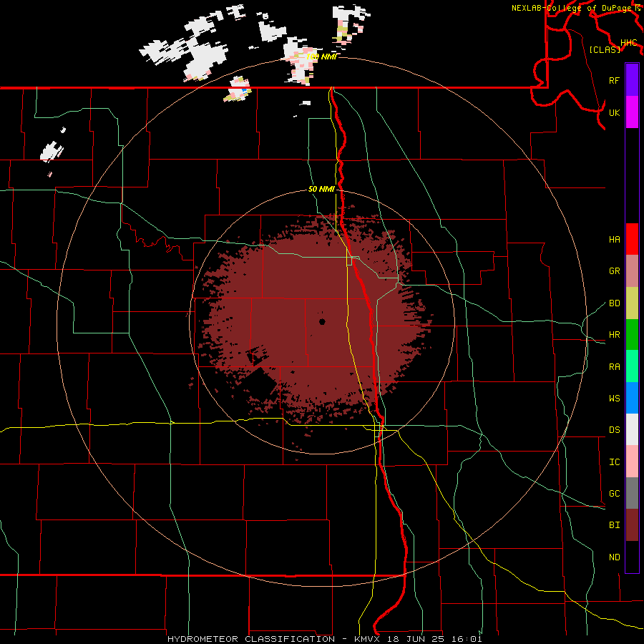Screen dimensions: 644x644
Task: Select the GC gray legend swatch
Action: coord(632,493)
